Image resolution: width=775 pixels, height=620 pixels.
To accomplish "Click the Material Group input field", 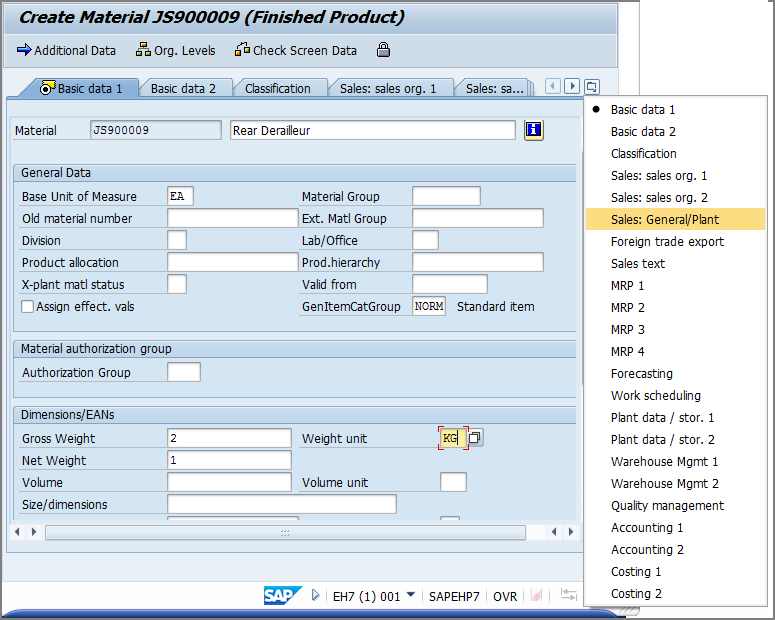I will [446, 197].
